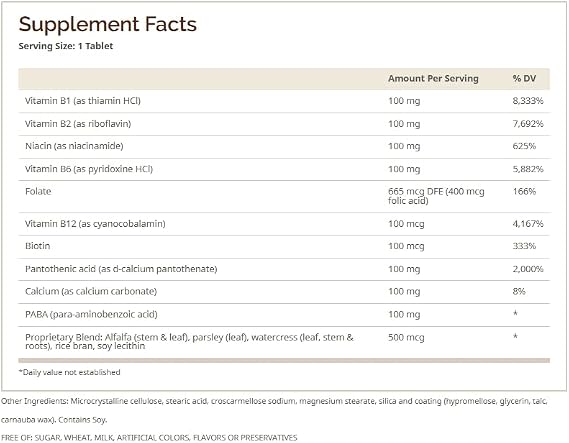The image size is (569, 443).
Task: Click the Folate row label
Action: tap(38, 192)
